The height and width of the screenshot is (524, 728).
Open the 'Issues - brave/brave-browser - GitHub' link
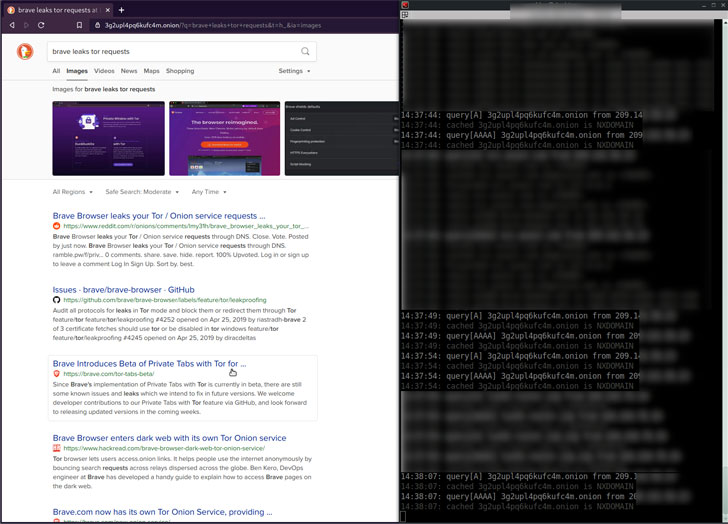[123, 289]
